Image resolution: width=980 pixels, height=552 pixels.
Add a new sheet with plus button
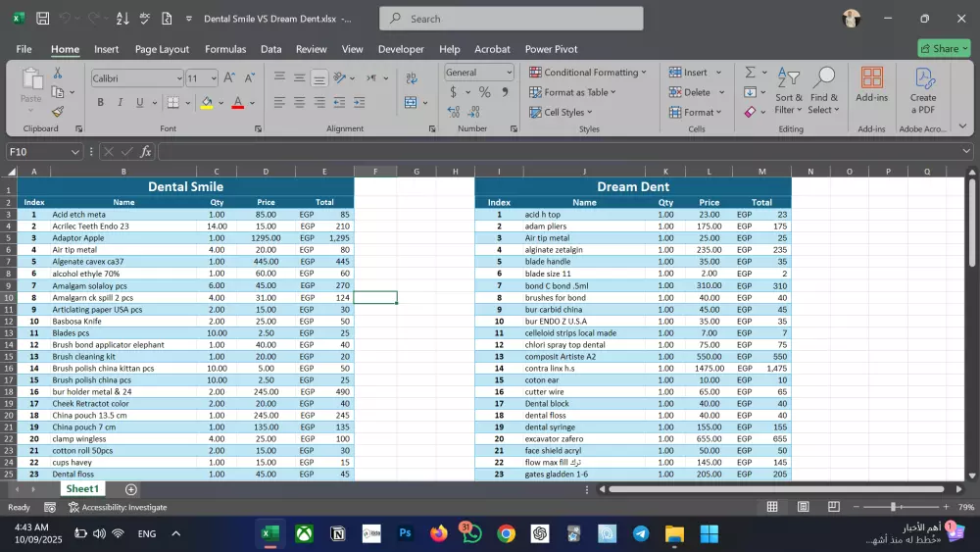[x=131, y=489]
